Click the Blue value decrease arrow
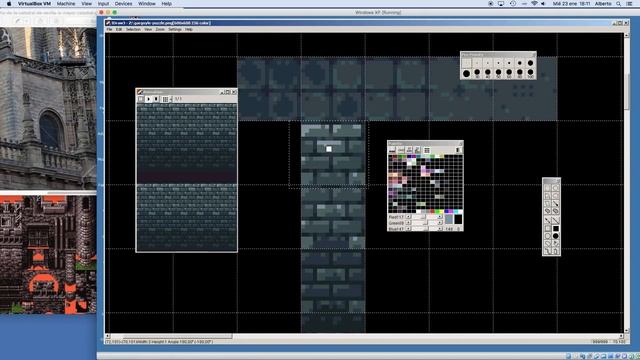Image resolution: width=640 pixels, height=360 pixels. (408, 229)
